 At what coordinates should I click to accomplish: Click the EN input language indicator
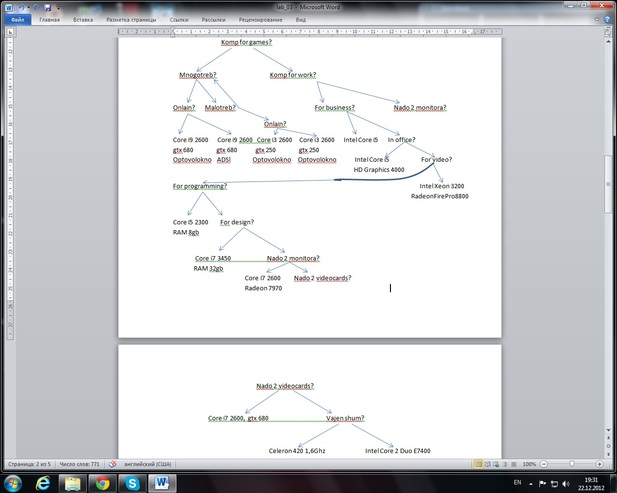click(517, 482)
